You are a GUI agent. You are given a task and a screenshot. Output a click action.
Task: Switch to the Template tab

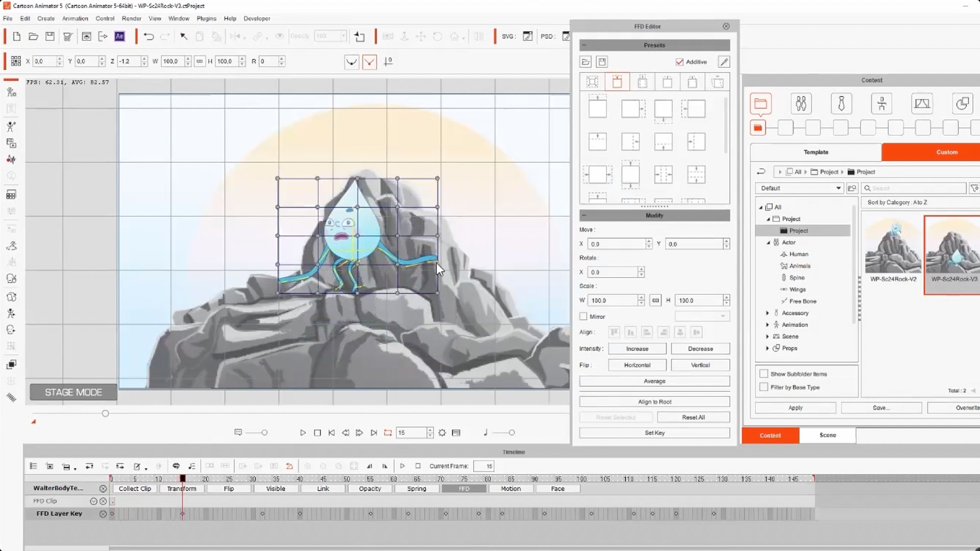pyautogui.click(x=816, y=152)
